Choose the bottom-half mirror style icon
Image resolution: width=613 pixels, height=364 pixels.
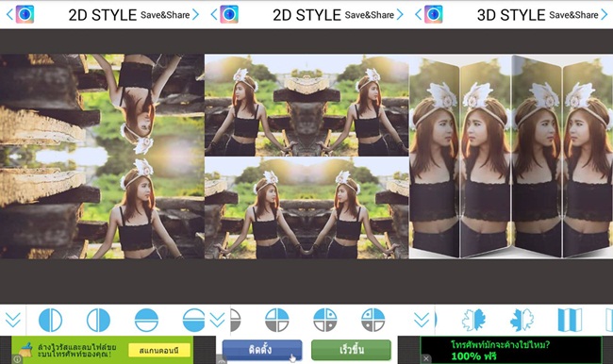(x=193, y=320)
